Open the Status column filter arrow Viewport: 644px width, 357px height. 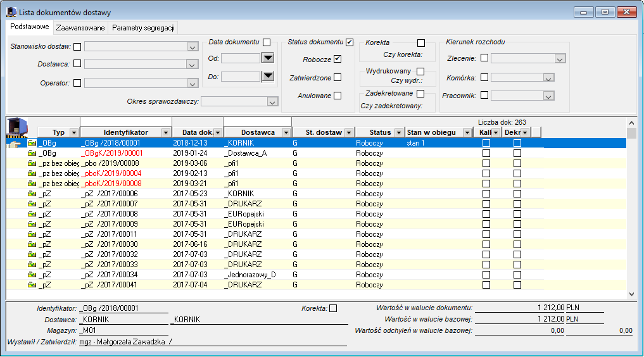coord(399,132)
